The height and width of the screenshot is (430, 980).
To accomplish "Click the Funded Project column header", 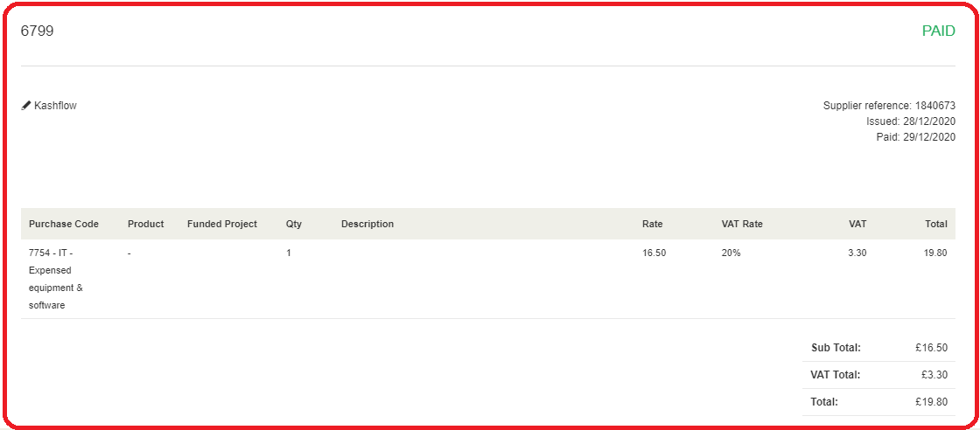I will (222, 224).
